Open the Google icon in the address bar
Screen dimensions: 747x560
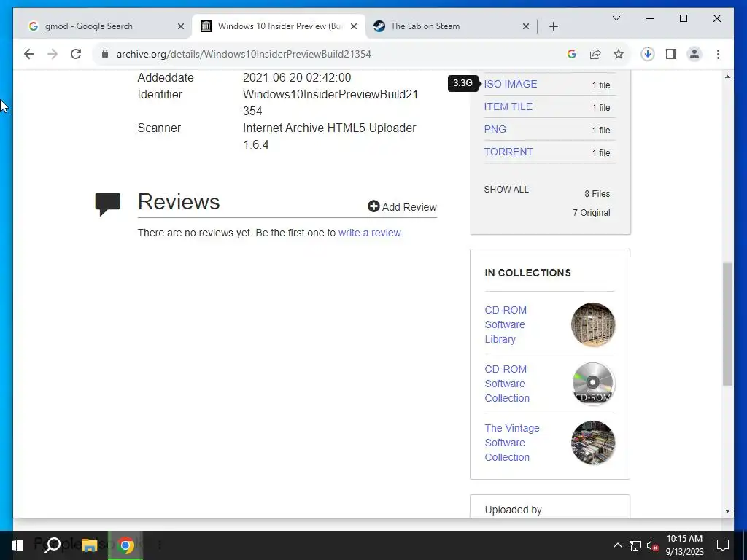572,54
